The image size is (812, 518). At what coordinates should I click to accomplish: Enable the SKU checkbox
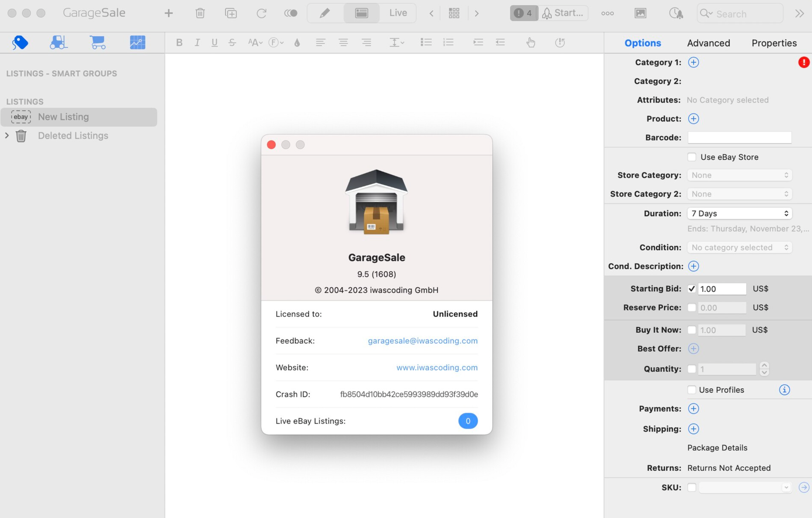tap(692, 487)
